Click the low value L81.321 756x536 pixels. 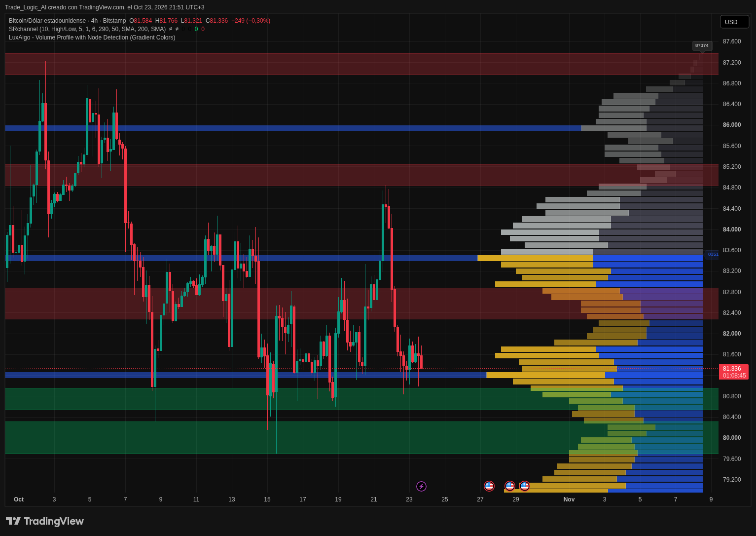point(191,21)
